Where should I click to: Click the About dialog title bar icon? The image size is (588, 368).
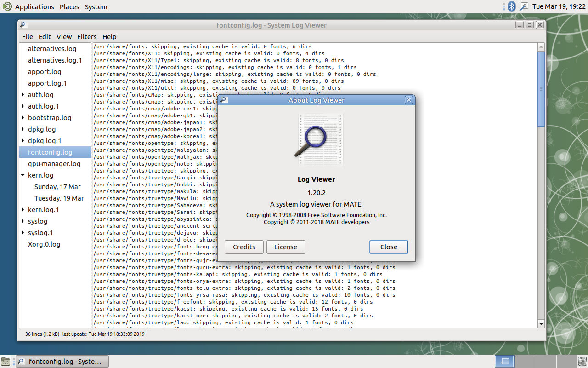coord(224,100)
